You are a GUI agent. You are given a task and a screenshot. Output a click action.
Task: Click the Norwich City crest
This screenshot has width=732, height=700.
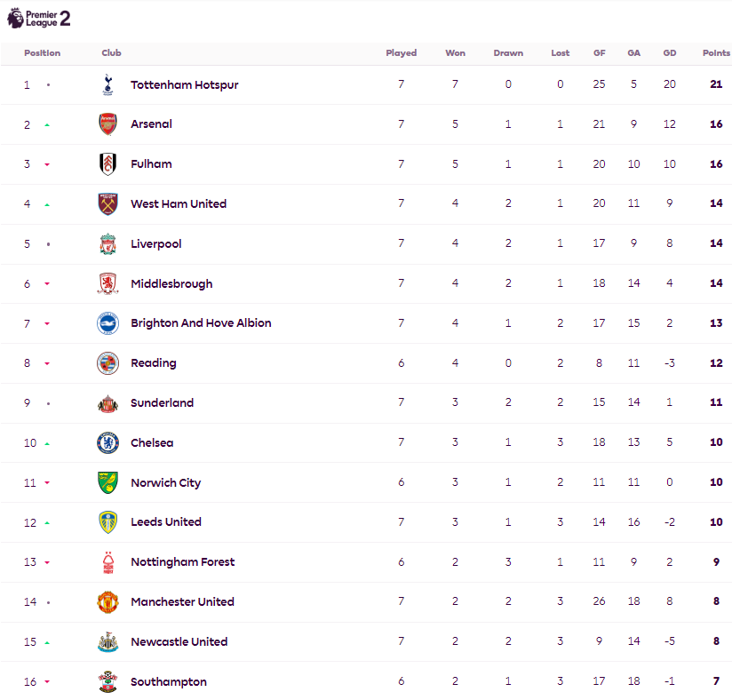point(107,482)
